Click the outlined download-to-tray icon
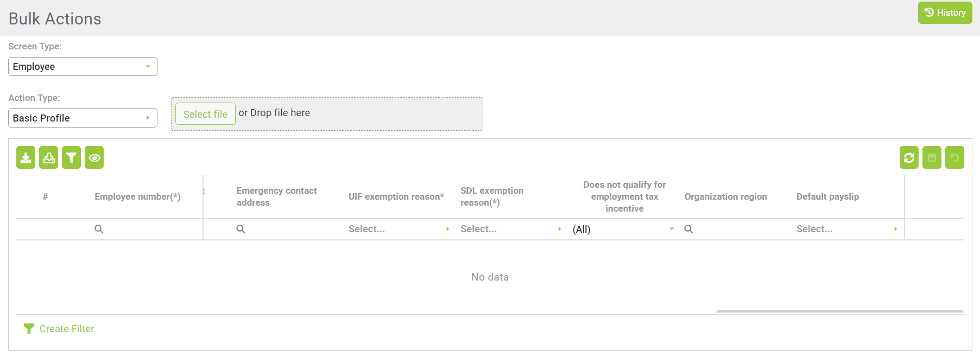980x356 pixels. coord(49,158)
